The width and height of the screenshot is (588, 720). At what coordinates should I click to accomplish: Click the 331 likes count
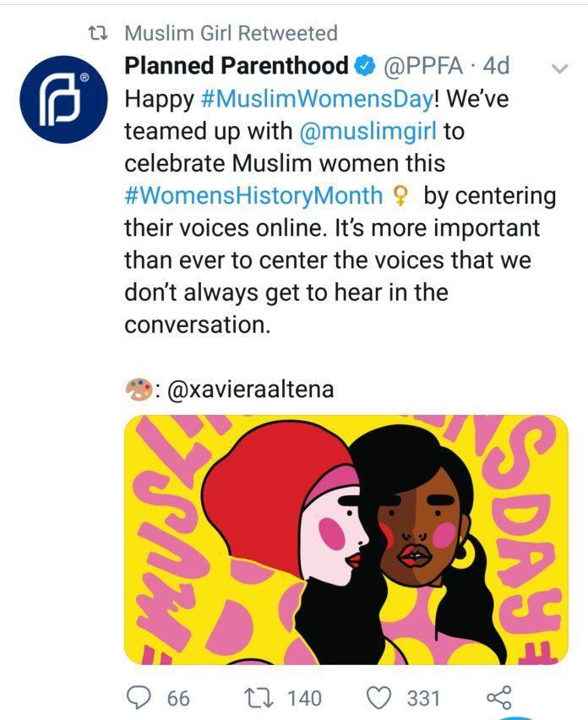423,698
